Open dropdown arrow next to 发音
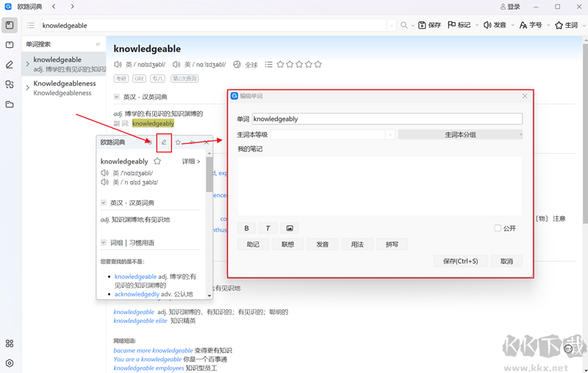588x373 pixels. coord(512,25)
